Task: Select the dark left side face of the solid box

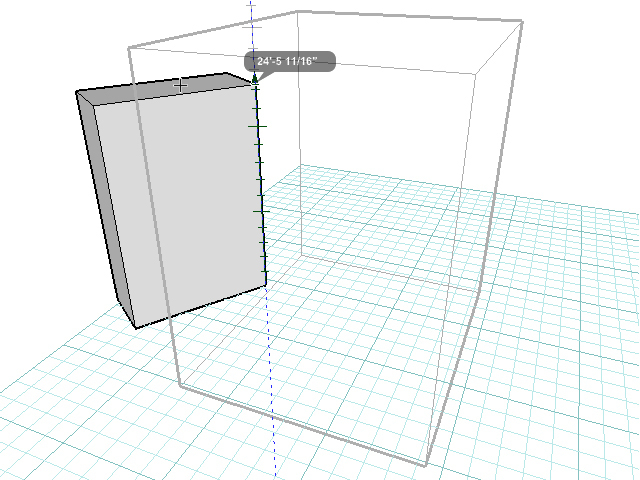Action: pos(105,208)
